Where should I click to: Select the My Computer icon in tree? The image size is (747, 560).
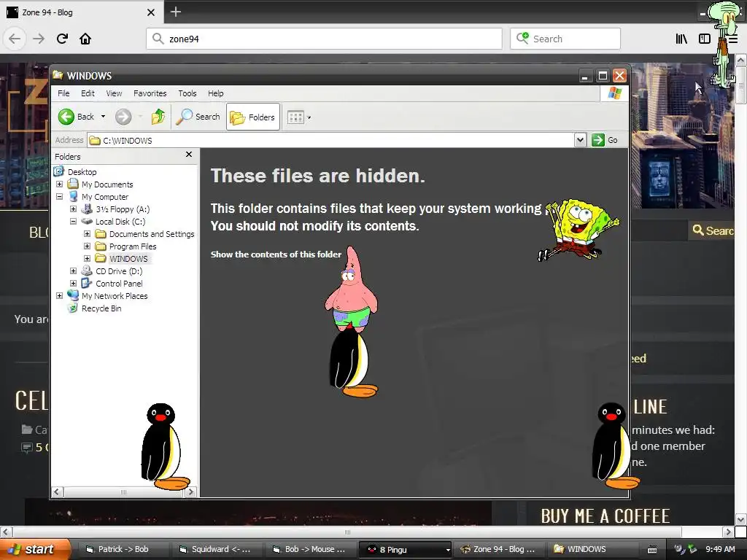[73, 196]
